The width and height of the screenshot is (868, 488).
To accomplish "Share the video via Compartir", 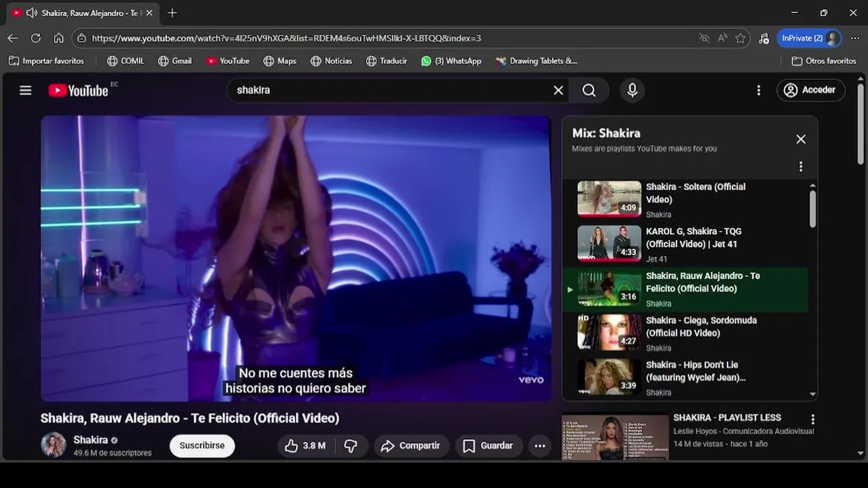I will 411,446.
